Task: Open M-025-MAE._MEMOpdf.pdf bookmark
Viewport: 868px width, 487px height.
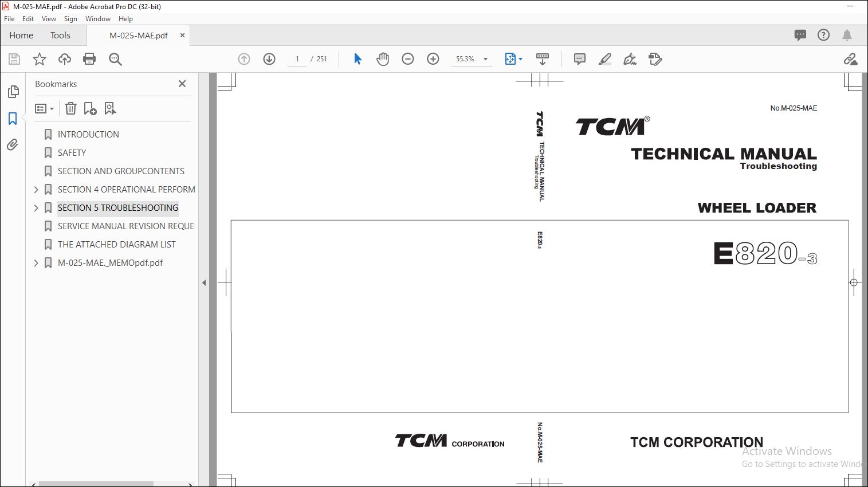Action: [x=110, y=263]
